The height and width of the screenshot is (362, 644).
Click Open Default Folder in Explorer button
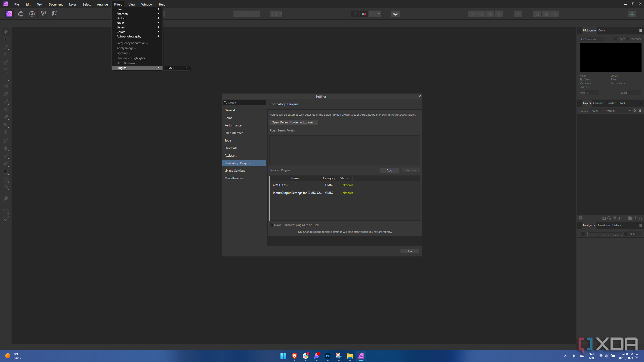coord(294,122)
